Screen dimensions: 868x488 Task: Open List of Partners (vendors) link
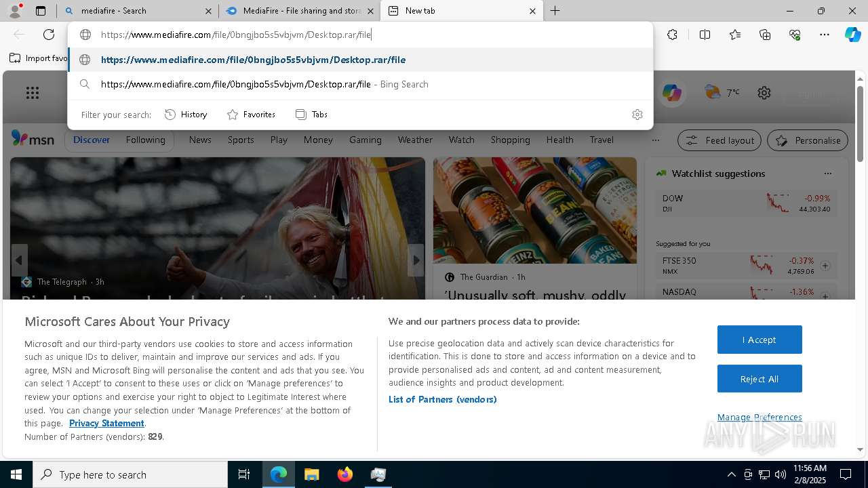click(443, 399)
